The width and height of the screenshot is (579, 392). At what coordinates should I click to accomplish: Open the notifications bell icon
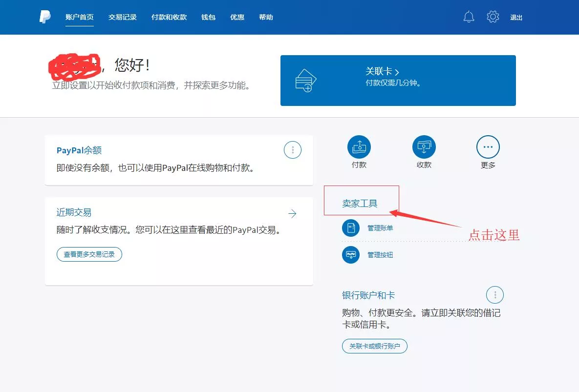click(469, 17)
